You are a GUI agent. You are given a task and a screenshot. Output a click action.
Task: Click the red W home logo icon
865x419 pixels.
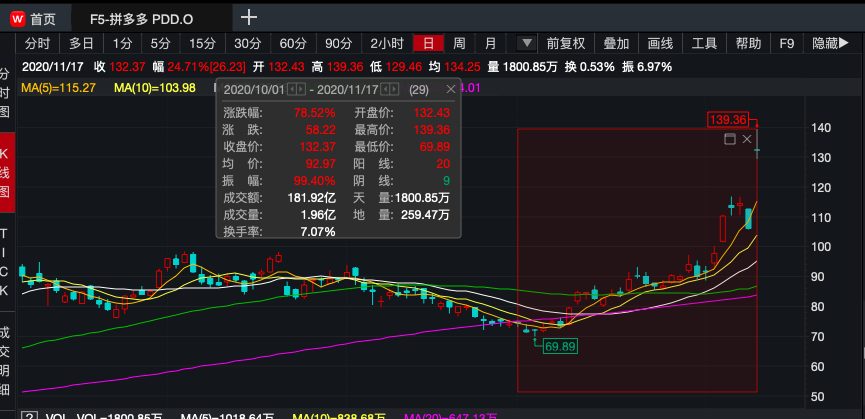[x=17, y=18]
